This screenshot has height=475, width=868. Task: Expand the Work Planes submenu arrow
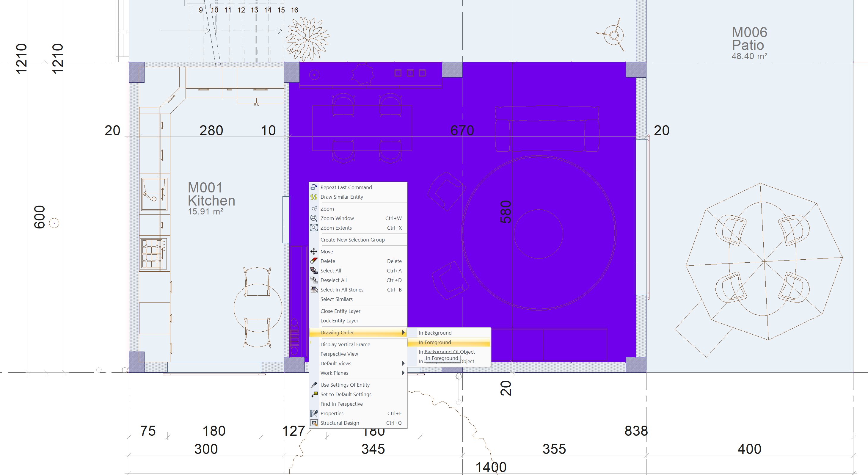403,373
